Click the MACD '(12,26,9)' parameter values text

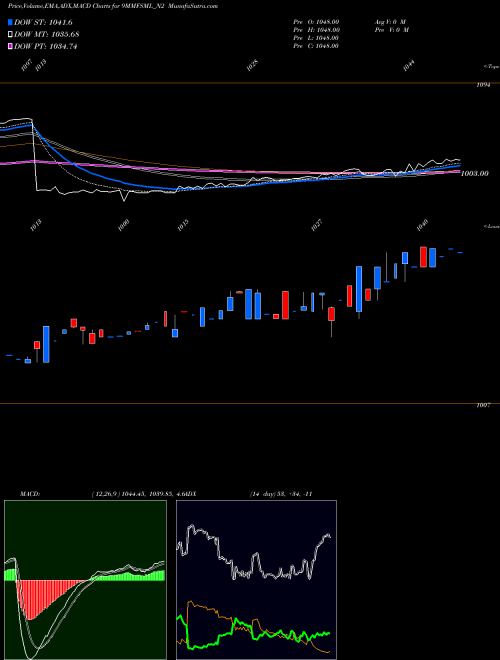click(x=139, y=494)
